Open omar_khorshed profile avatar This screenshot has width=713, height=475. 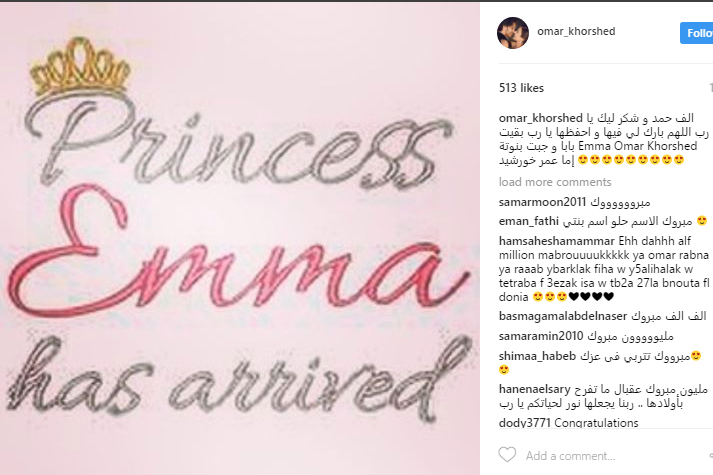[512, 33]
